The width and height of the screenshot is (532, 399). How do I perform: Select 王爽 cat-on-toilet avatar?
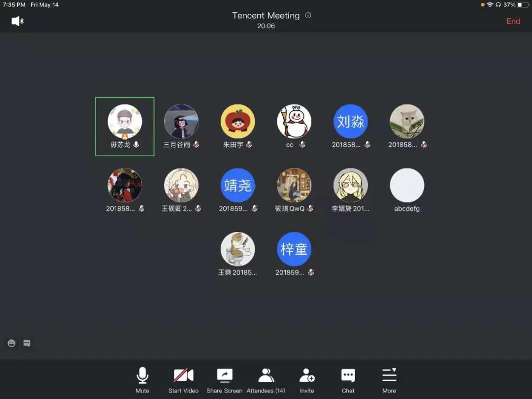click(238, 249)
